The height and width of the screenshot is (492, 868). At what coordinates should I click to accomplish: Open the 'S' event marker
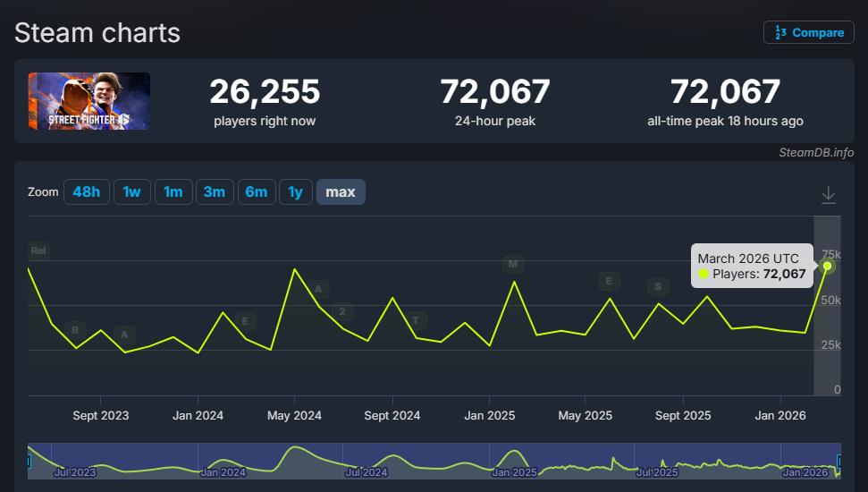[659, 286]
